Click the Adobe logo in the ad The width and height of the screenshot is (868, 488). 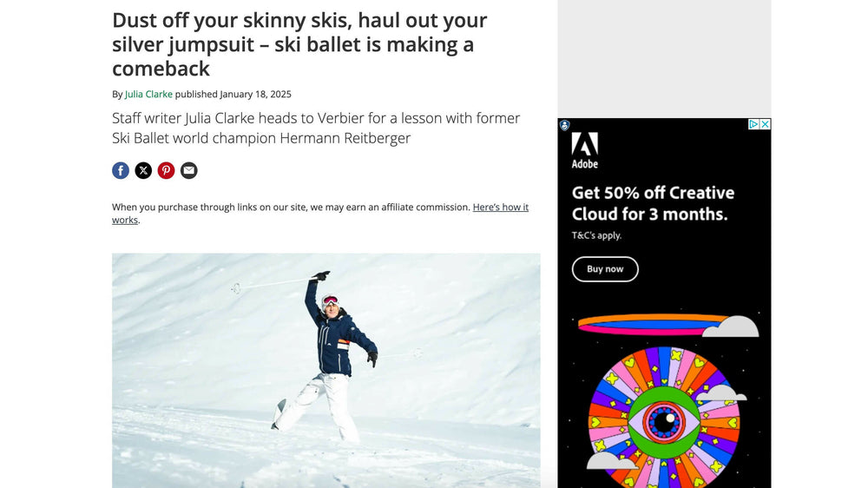tap(585, 150)
